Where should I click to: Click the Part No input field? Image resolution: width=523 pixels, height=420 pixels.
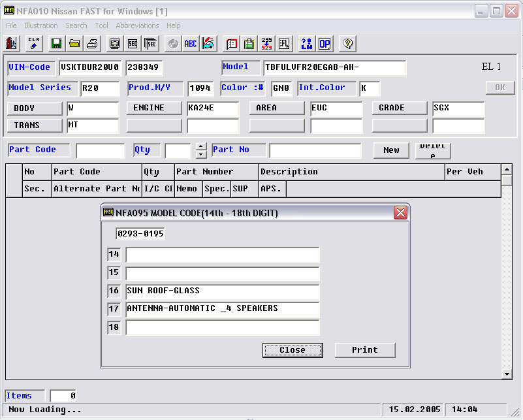click(315, 151)
